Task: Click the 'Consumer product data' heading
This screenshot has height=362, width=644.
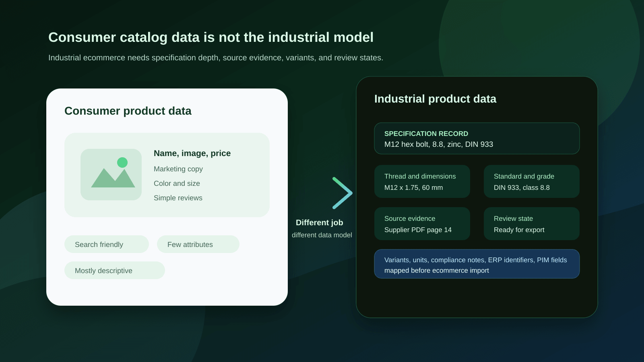Action: 128,111
